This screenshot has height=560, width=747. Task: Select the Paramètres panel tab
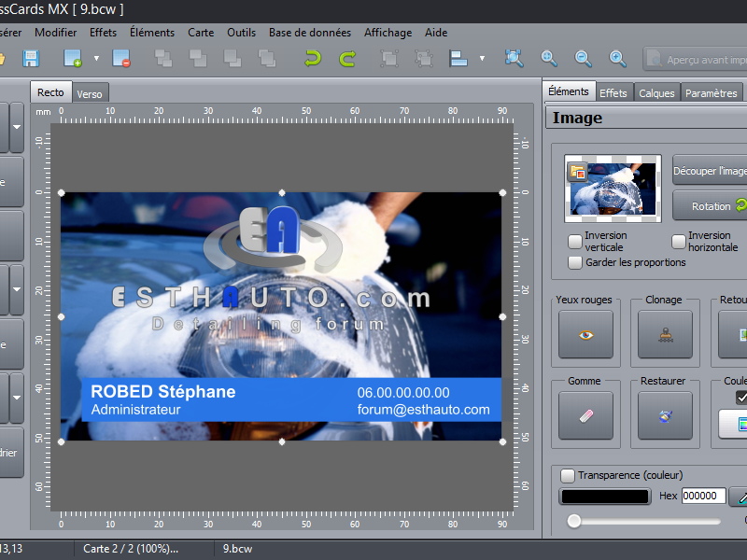711,92
